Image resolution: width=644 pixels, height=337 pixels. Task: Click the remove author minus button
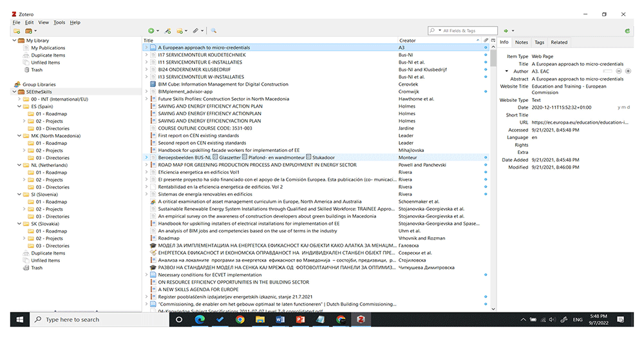coord(619,72)
